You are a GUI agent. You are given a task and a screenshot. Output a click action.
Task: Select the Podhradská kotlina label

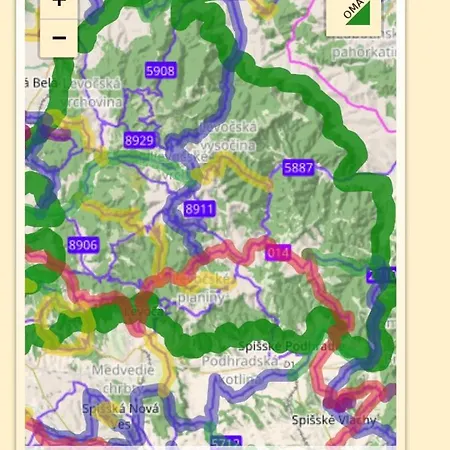coord(240,370)
